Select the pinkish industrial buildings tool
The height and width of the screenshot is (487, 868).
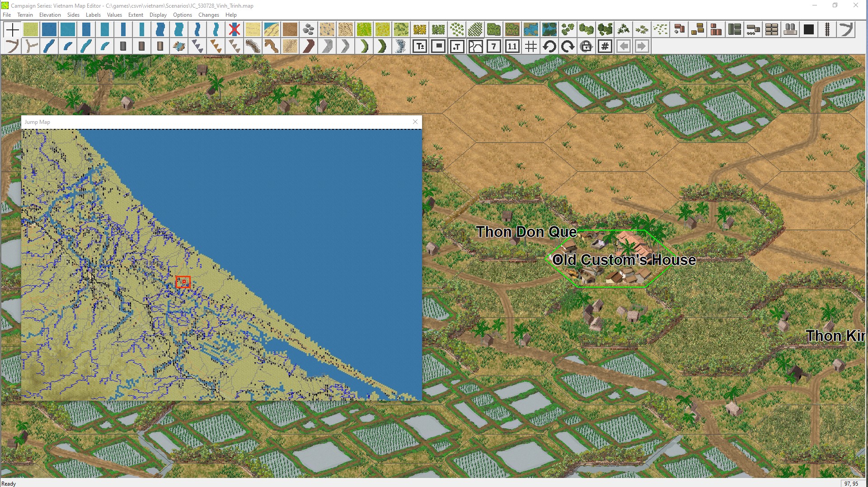pyautogui.click(x=716, y=29)
